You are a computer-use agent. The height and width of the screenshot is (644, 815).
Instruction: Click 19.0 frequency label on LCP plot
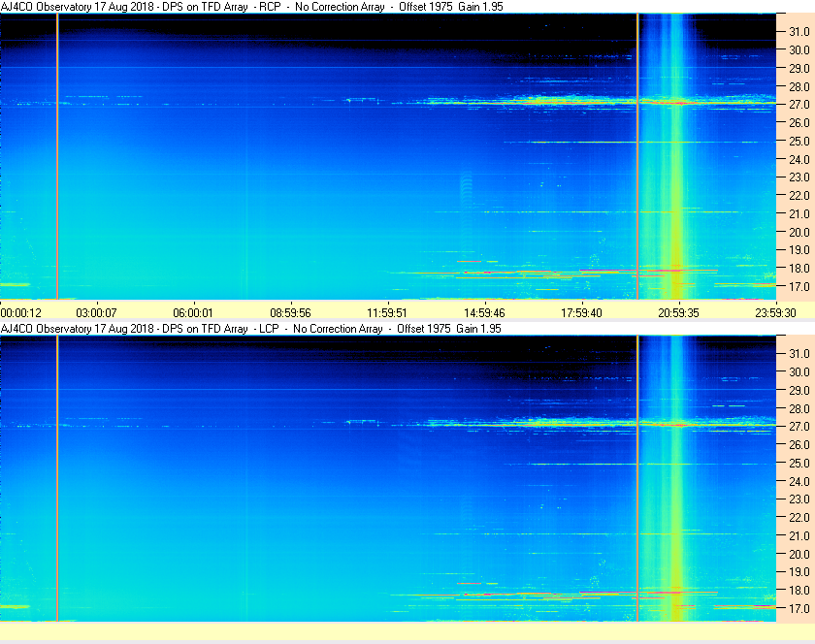point(799,572)
